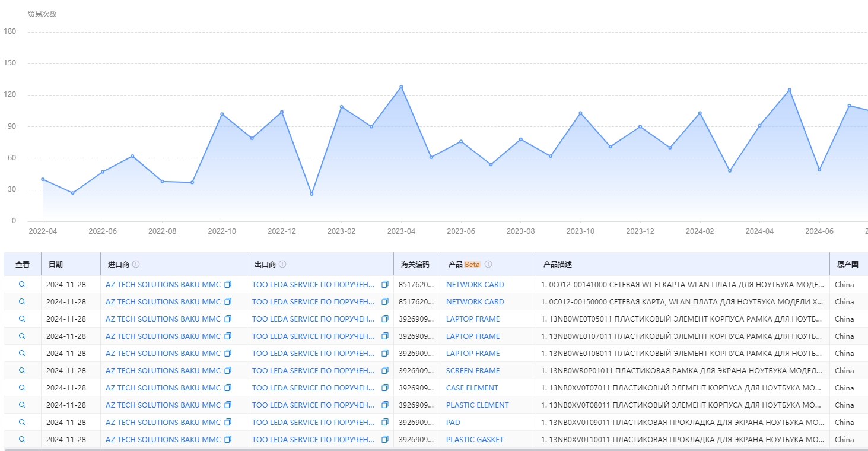
Task: Click the info icon beside 进口商 header
Action: [136, 264]
